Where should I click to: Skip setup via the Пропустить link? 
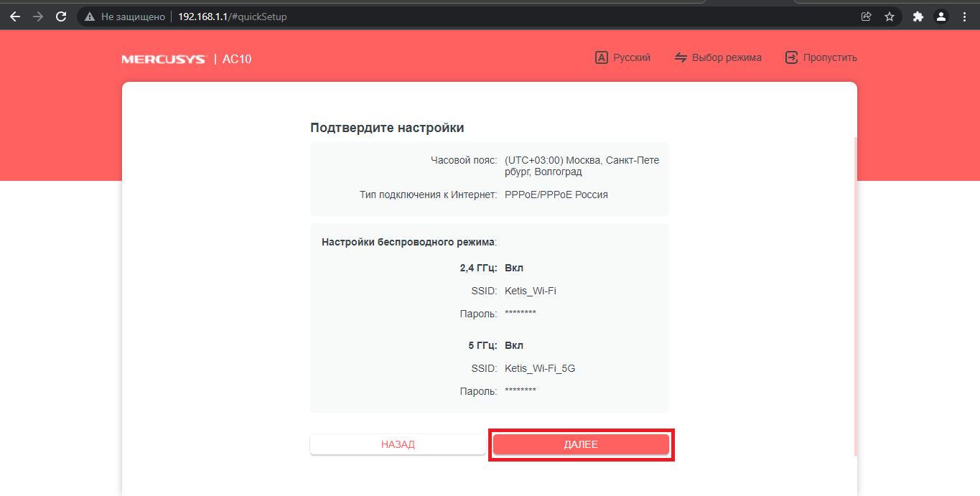(x=830, y=57)
